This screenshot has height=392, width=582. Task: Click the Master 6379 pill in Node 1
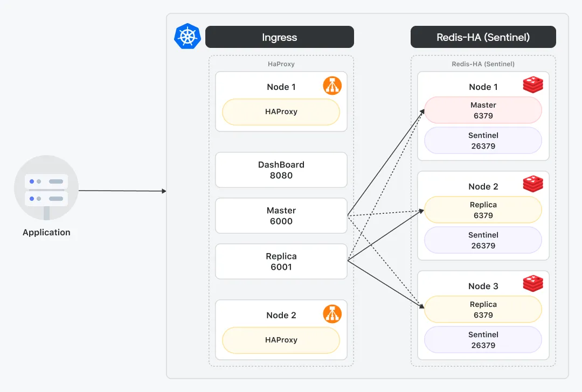(x=483, y=110)
